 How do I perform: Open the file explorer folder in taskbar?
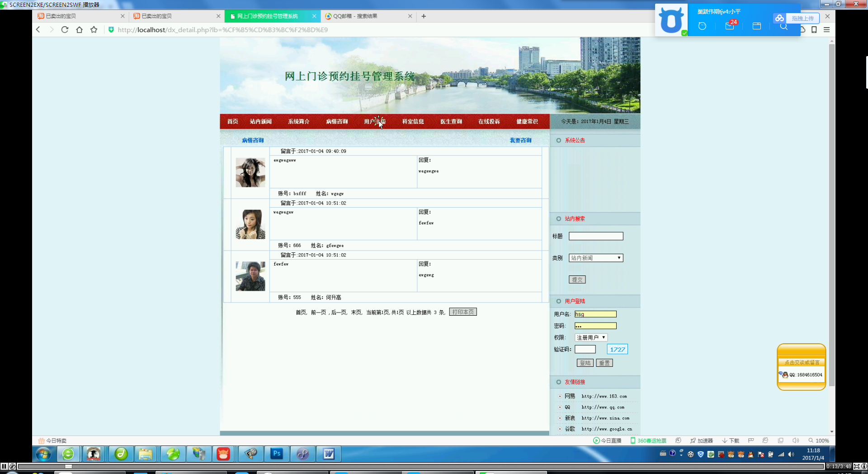146,454
